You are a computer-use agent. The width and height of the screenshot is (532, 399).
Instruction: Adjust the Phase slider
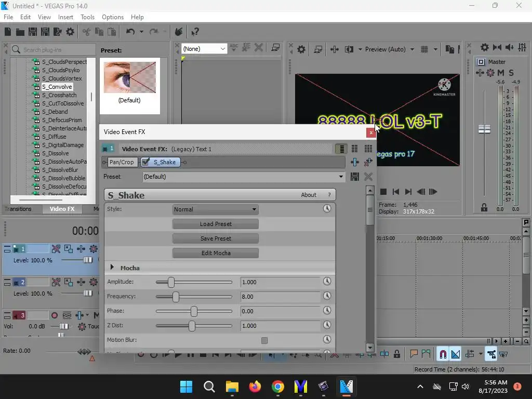point(194,311)
